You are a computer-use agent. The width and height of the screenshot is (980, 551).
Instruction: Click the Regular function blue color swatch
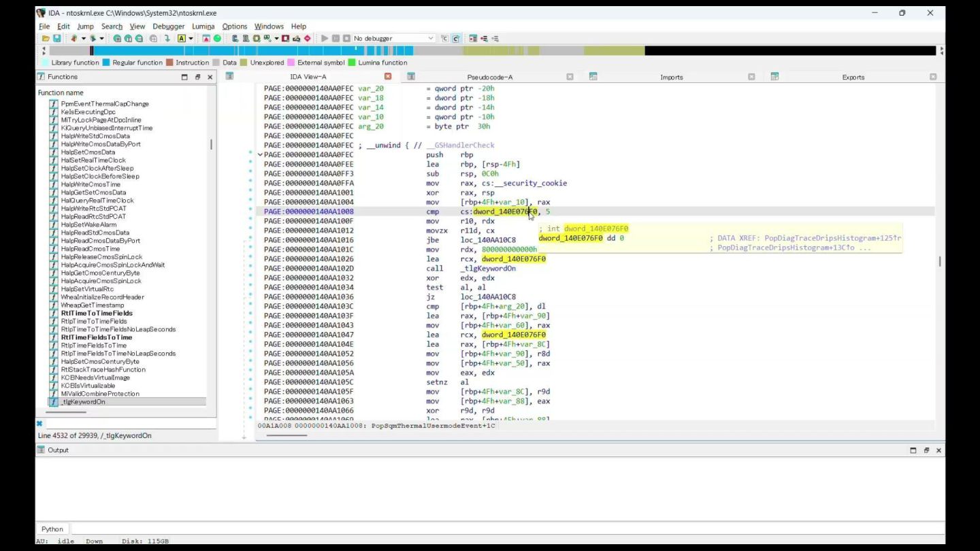click(x=106, y=63)
